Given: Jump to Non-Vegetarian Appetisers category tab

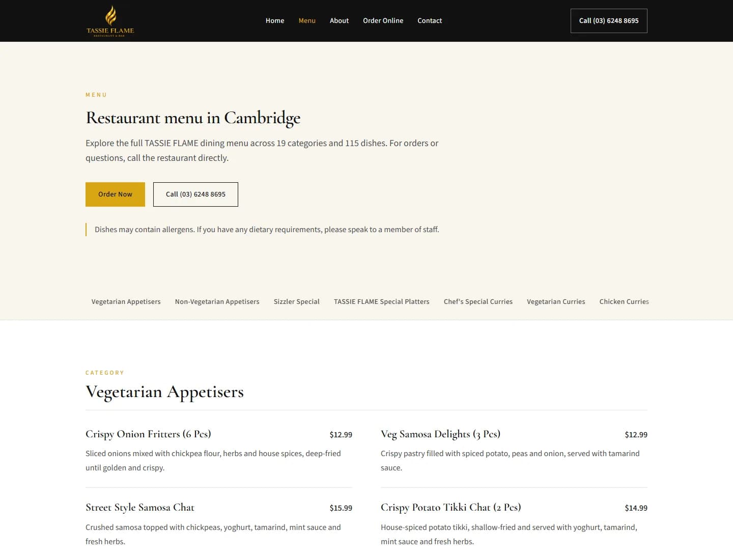Looking at the screenshot, I should (217, 302).
